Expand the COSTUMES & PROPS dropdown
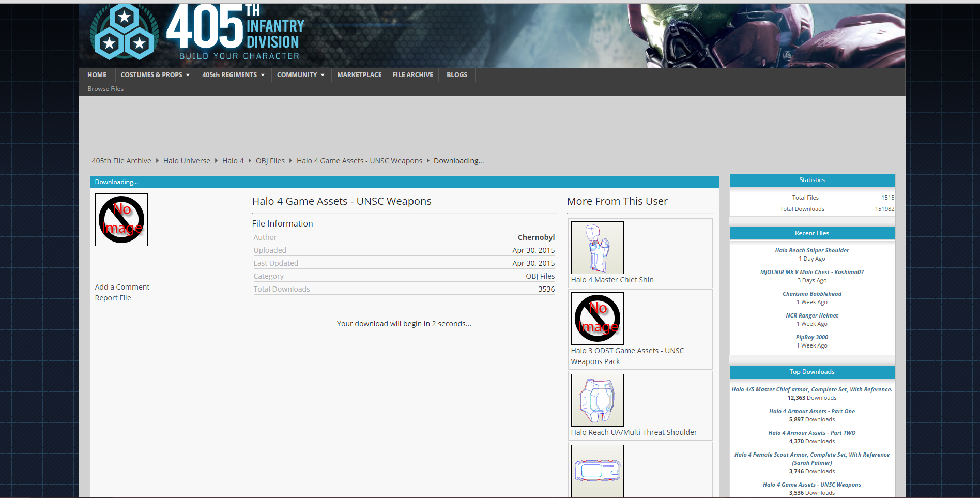 [x=155, y=75]
